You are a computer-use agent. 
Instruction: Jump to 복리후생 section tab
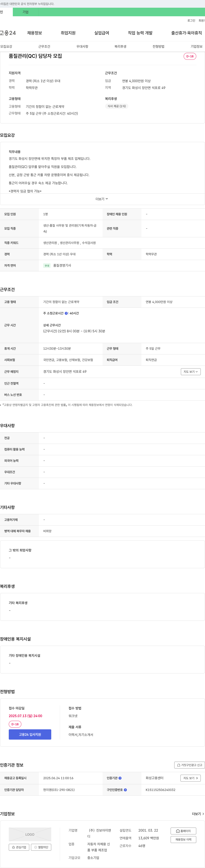pos(120,46)
